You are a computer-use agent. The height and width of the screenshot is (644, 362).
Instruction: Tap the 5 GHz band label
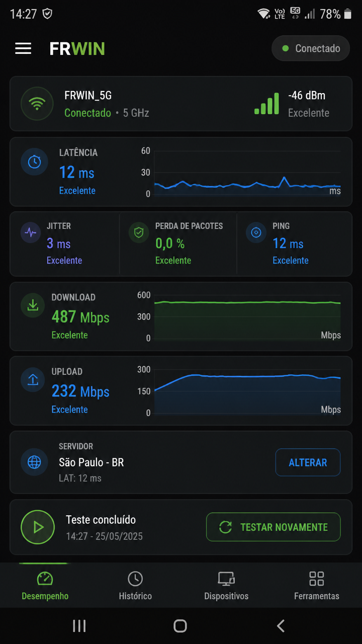[x=136, y=113]
